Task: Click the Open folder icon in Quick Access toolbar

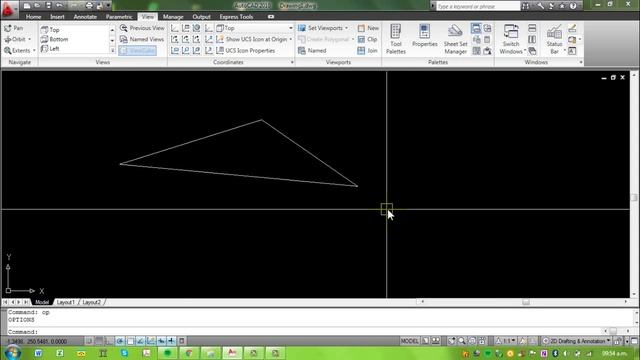Action: [37, 6]
